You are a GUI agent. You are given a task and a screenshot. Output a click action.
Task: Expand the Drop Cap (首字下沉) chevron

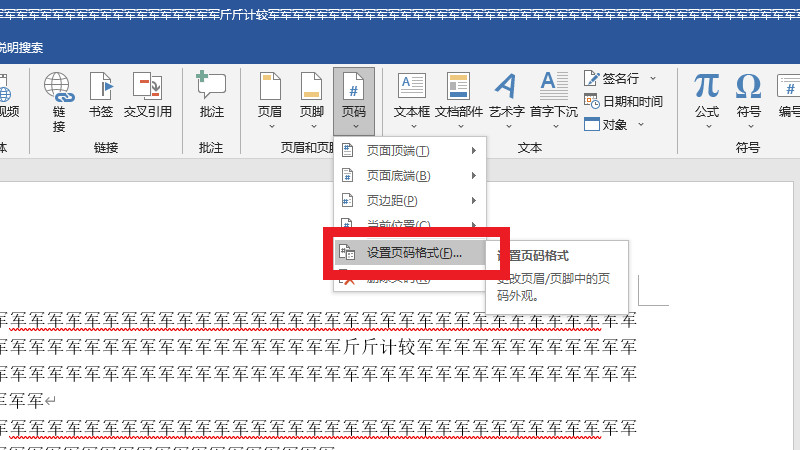pyautogui.click(x=556, y=126)
